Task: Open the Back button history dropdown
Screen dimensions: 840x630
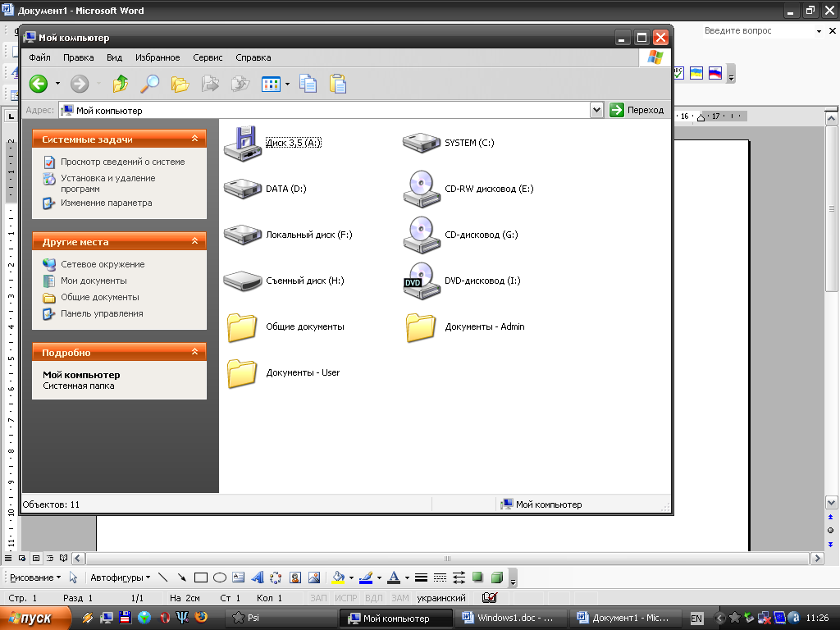Action: pyautogui.click(x=57, y=84)
